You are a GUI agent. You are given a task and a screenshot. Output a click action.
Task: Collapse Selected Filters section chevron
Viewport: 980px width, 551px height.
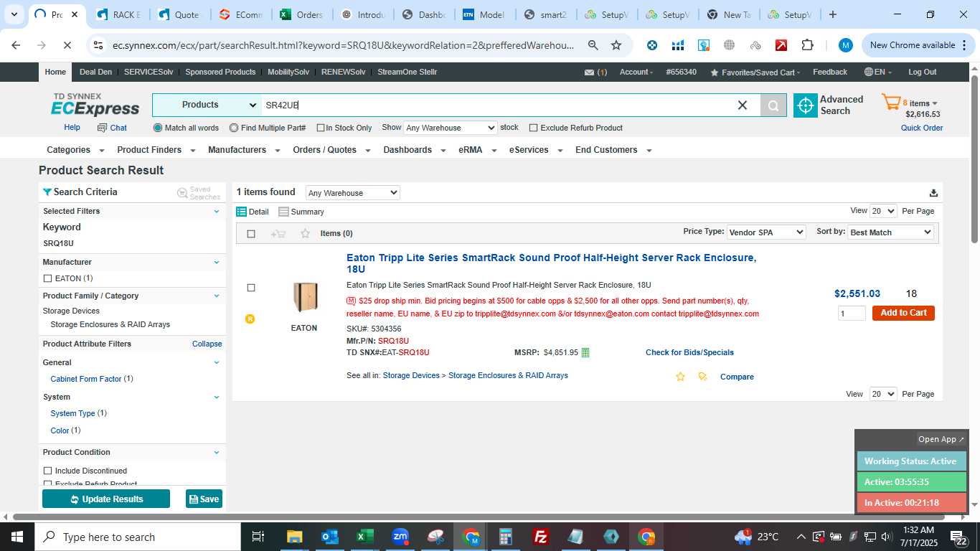(x=217, y=212)
